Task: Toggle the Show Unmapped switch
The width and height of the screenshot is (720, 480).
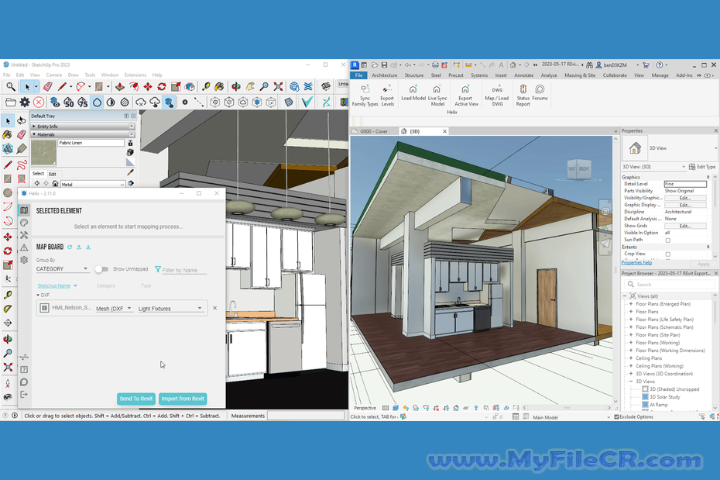Action: (101, 269)
